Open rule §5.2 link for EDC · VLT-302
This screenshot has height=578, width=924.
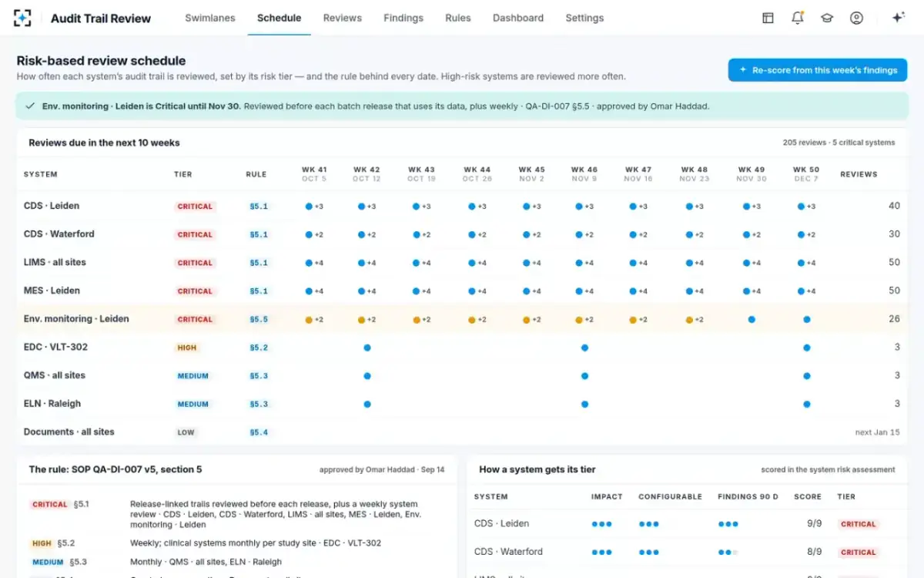click(259, 348)
